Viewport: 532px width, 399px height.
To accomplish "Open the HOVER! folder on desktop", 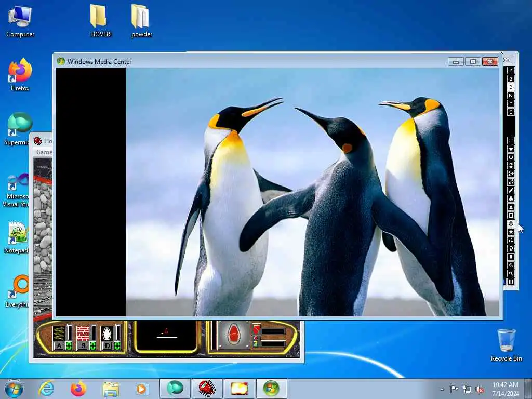I will pos(101,20).
